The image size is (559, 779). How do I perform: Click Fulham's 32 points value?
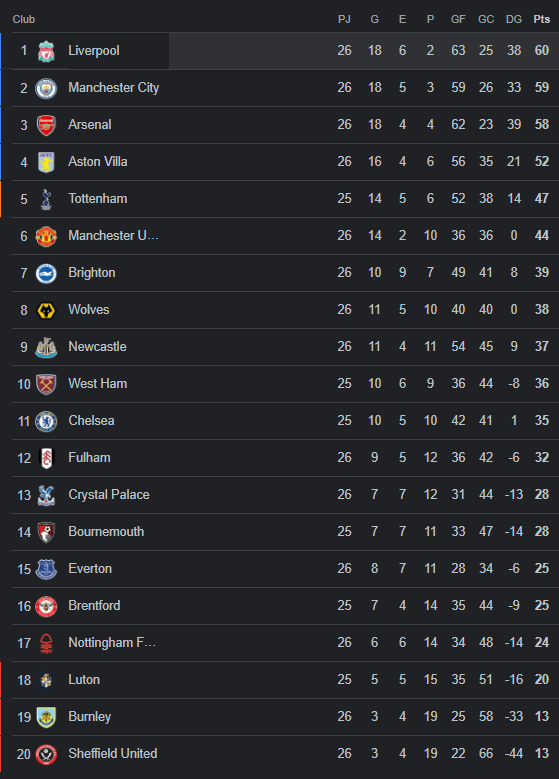click(542, 458)
